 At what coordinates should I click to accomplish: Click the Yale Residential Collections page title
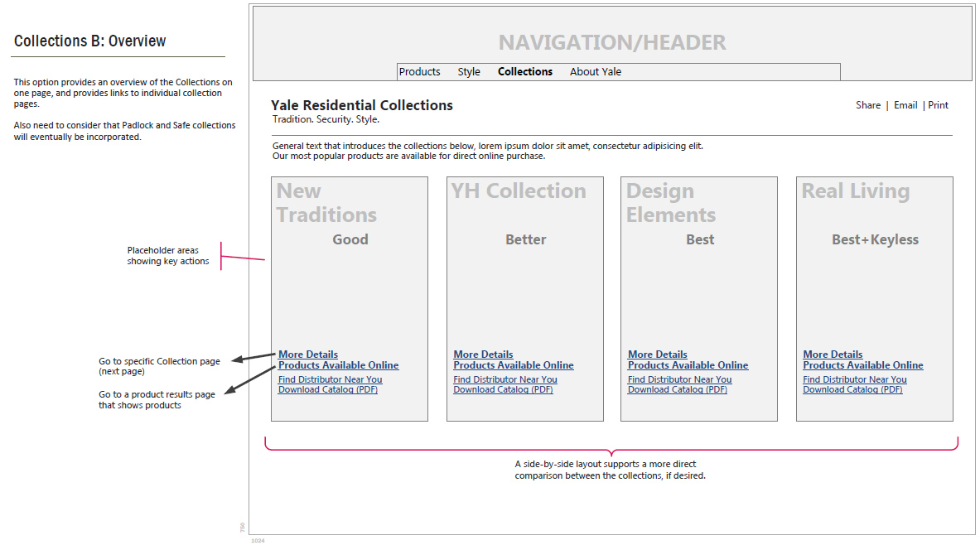(362, 105)
